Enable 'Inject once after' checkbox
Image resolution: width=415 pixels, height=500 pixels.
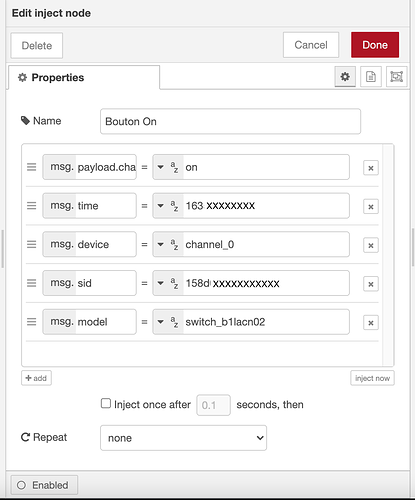pyautogui.click(x=106, y=404)
